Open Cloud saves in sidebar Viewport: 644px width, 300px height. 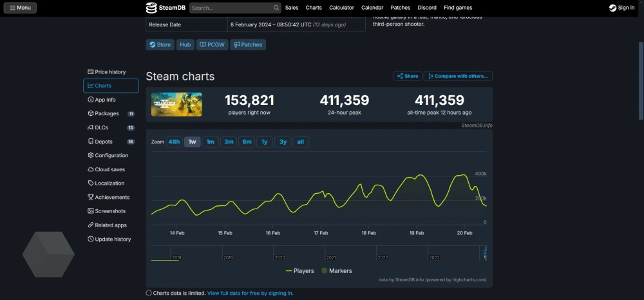click(x=109, y=169)
